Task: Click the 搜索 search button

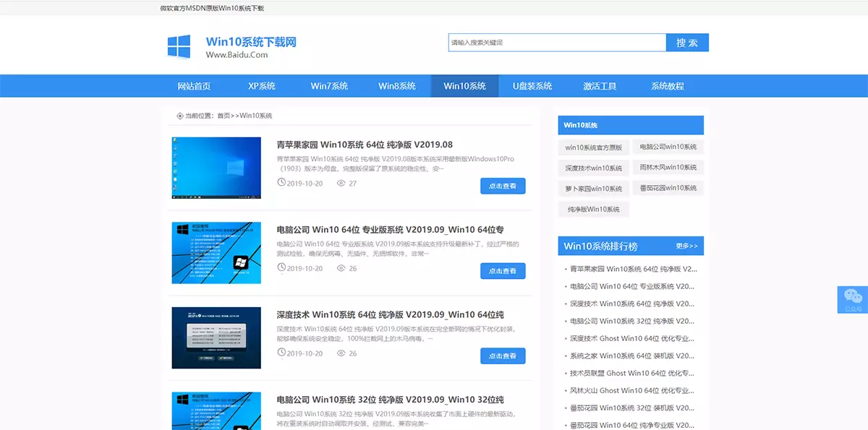Action: click(687, 43)
